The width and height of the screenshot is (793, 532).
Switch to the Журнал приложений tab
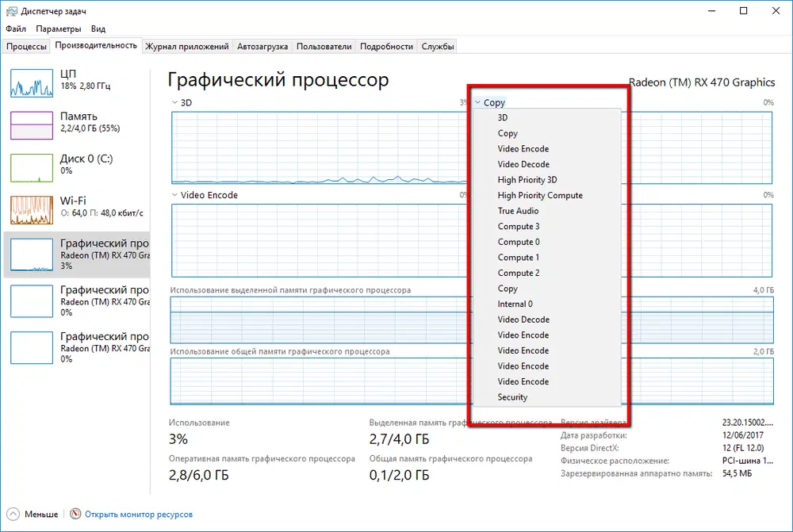point(187,47)
